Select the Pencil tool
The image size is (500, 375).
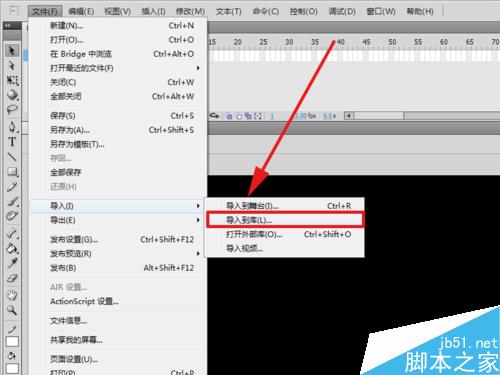tap(12, 187)
